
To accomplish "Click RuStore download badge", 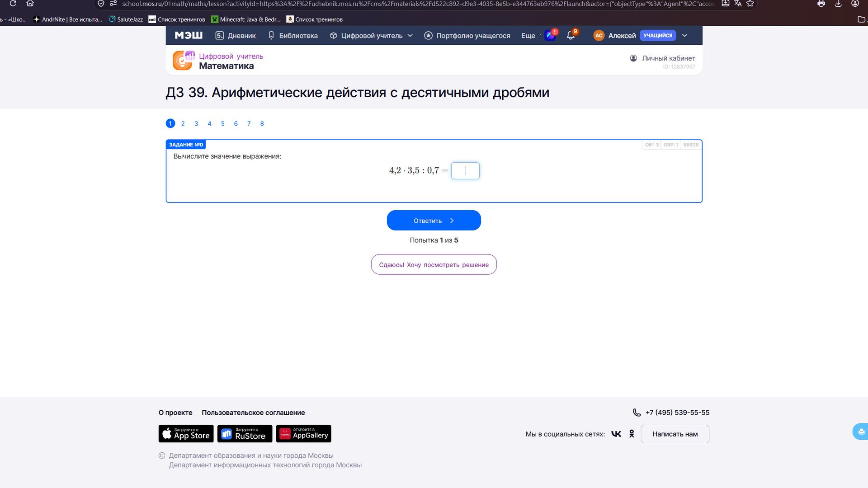I will click(x=245, y=434).
